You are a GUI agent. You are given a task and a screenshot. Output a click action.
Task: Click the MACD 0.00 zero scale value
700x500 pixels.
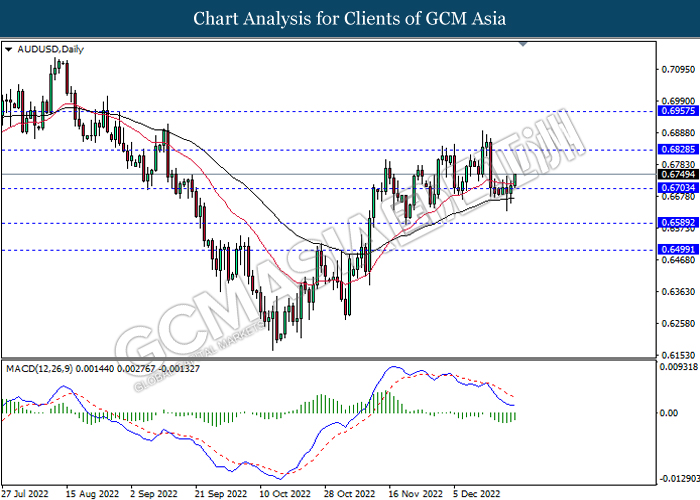669,413
